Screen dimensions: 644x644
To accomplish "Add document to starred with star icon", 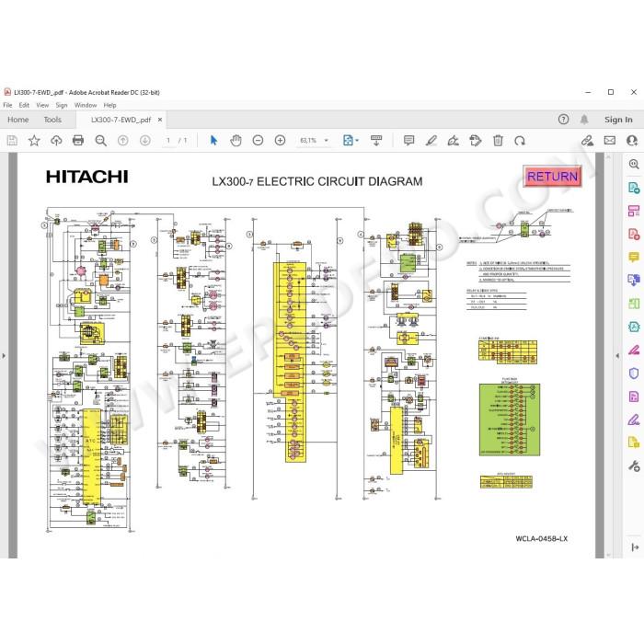I will [34, 141].
